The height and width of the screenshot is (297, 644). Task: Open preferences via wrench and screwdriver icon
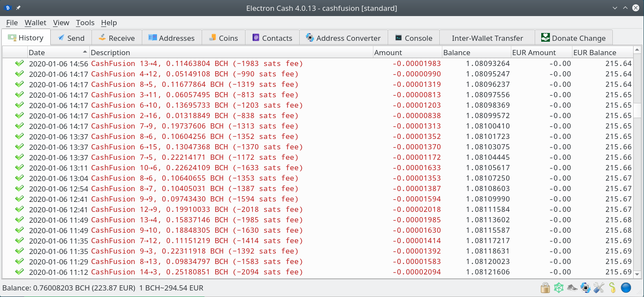[599, 287]
